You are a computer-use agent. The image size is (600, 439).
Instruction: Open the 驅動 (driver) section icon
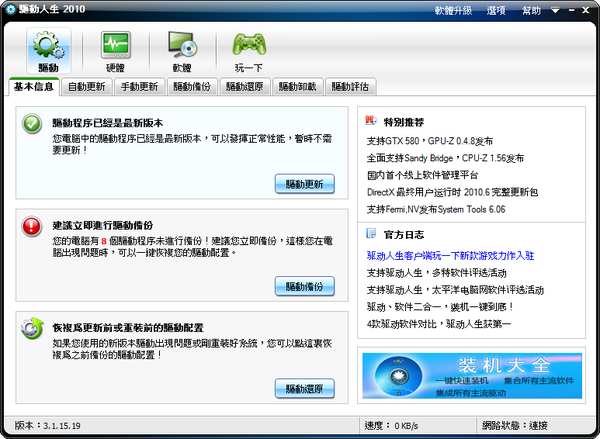(x=48, y=50)
